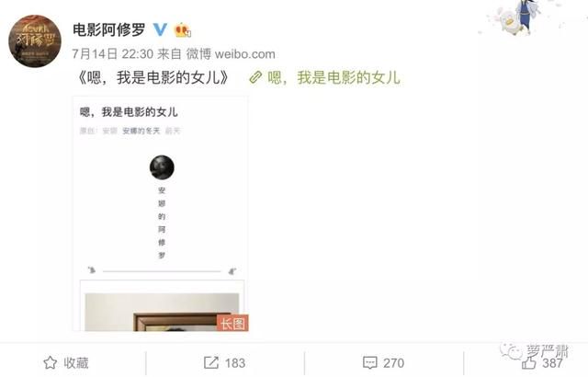The width and height of the screenshot is (588, 377).
Task: Click the repost count 183
Action: (235, 363)
